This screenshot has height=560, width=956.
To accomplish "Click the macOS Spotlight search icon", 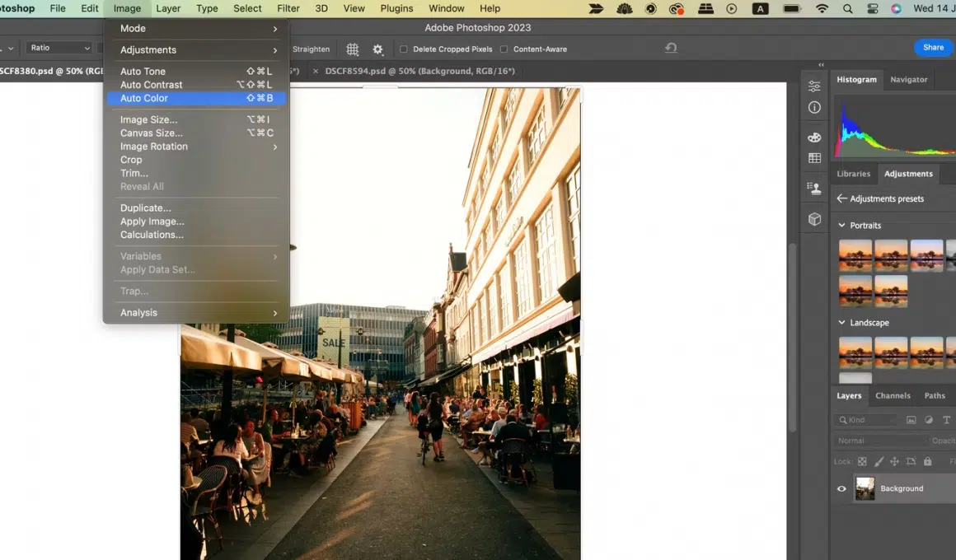I will [x=848, y=9].
